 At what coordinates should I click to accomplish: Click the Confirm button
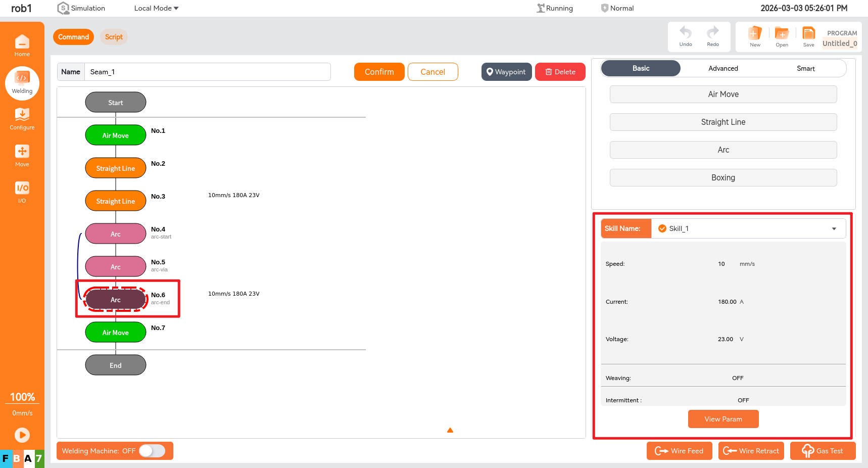[x=379, y=72]
